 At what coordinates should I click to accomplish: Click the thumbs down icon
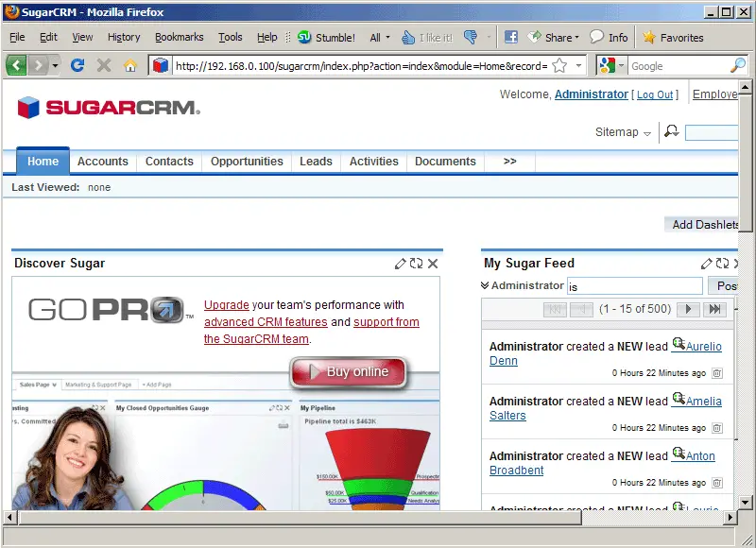click(x=471, y=37)
